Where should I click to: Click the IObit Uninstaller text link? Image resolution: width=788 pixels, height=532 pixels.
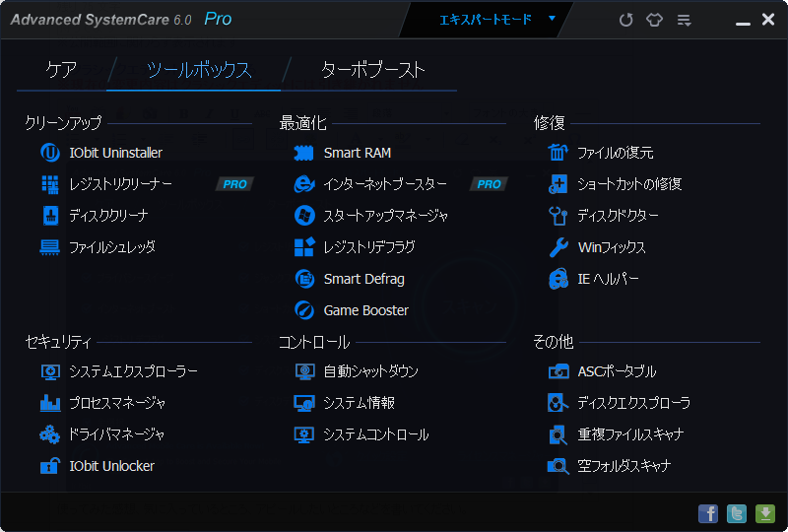pos(115,153)
